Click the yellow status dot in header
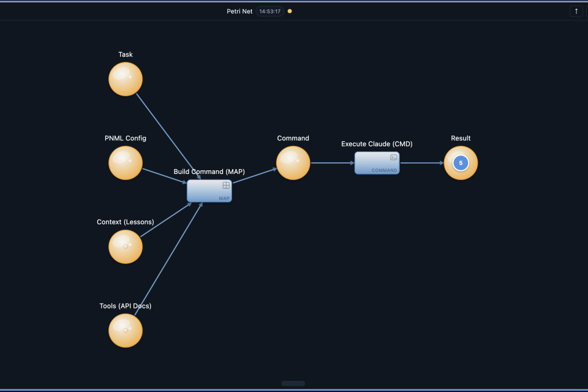 pyautogui.click(x=290, y=11)
